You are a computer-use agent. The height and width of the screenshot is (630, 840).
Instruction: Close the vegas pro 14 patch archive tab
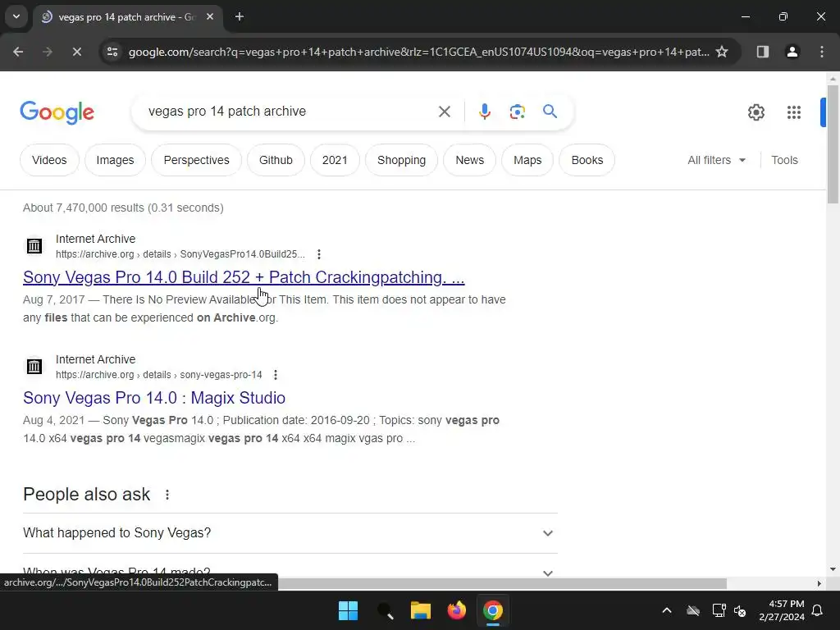click(210, 17)
